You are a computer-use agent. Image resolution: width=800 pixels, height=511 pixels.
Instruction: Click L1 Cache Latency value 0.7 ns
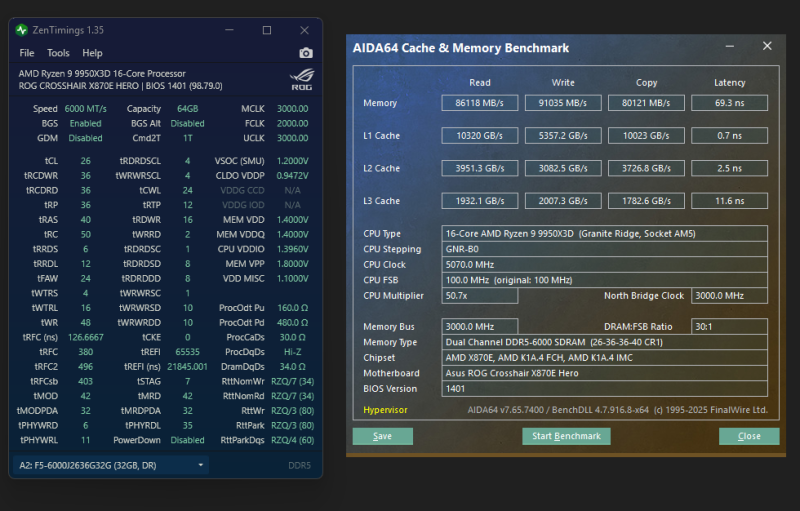coord(730,136)
